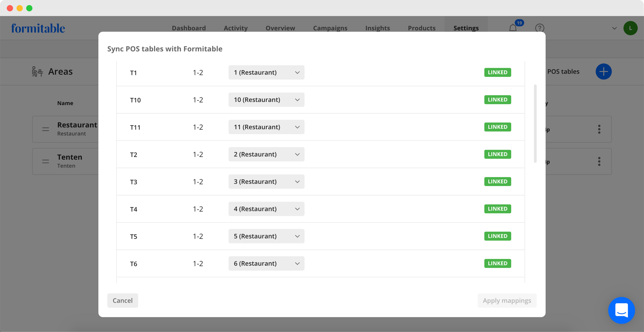Viewport: 644px width, 332px height.
Task: Expand the account chevron beside avatar
Action: [x=614, y=28]
